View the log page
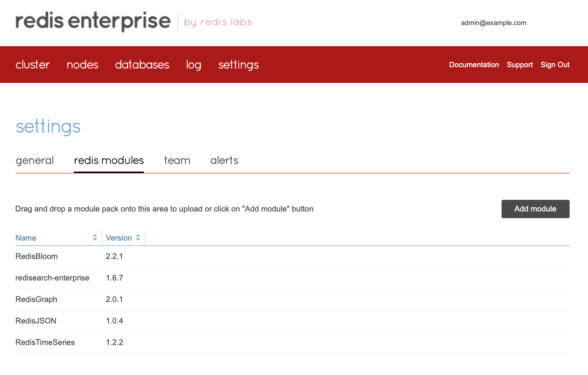The width and height of the screenshot is (588, 375). (193, 65)
